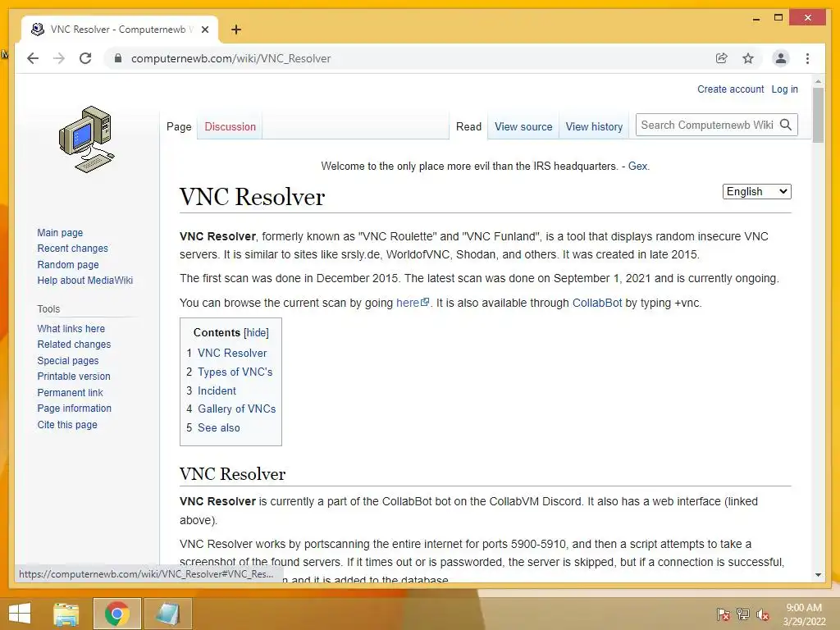
Task: Jump to contents item Types of VNC's
Action: click(x=230, y=372)
